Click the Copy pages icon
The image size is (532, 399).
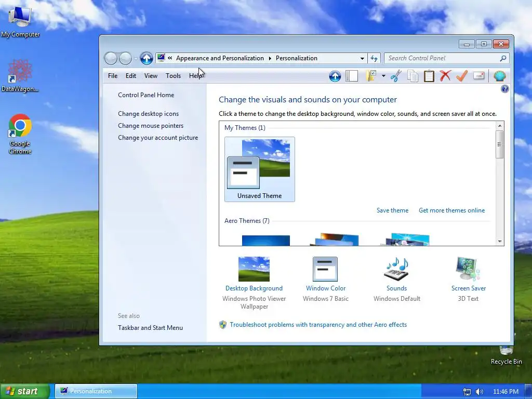click(x=413, y=76)
